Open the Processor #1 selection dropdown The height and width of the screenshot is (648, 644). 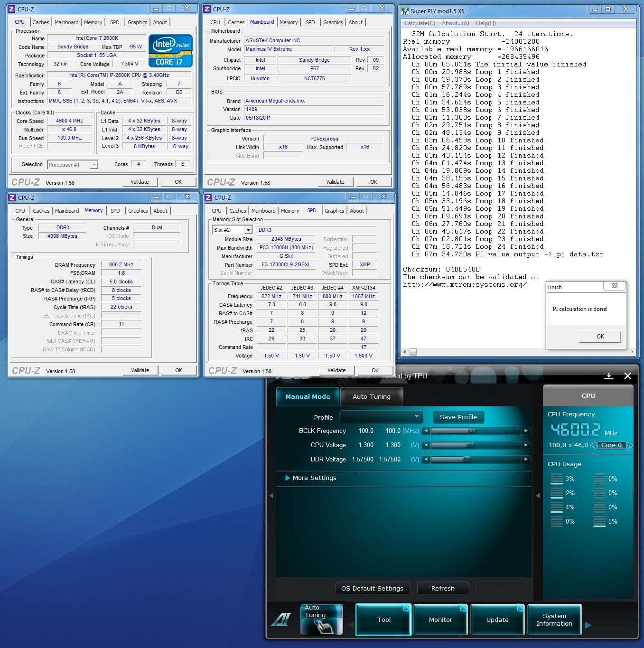[73, 165]
